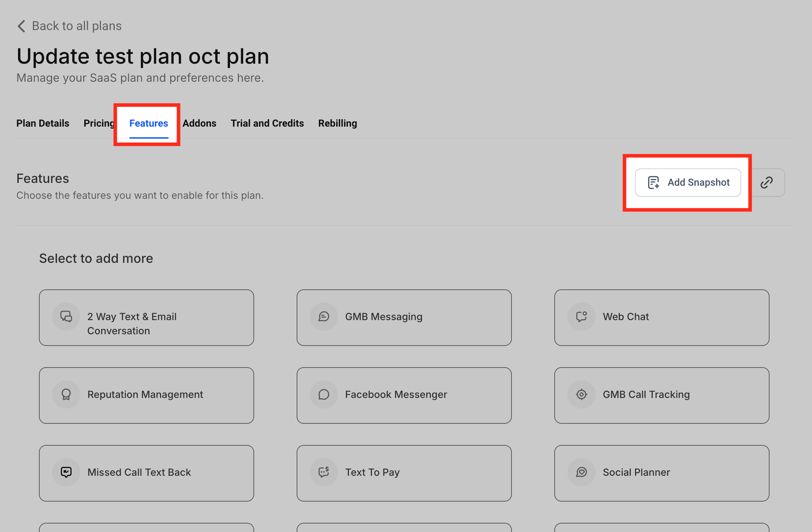Click the back chevron arrow icon
Viewport: 812px width, 532px height.
[x=22, y=26]
